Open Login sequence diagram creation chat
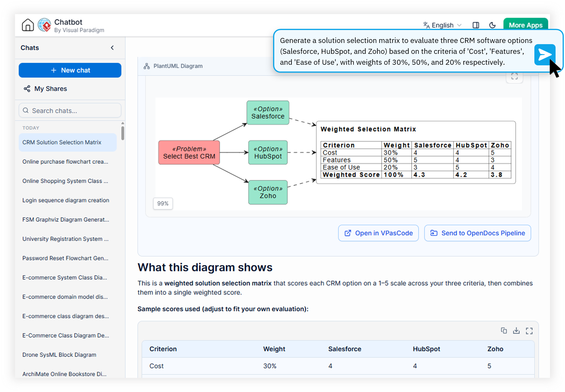The height and width of the screenshot is (392, 565). pyautogui.click(x=68, y=200)
